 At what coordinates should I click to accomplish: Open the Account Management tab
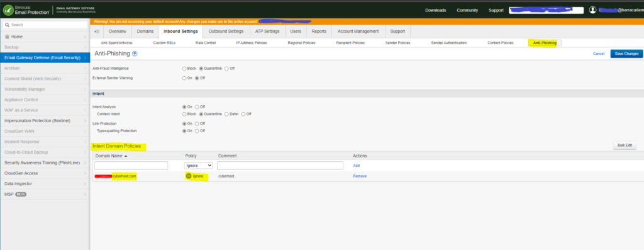click(x=358, y=31)
